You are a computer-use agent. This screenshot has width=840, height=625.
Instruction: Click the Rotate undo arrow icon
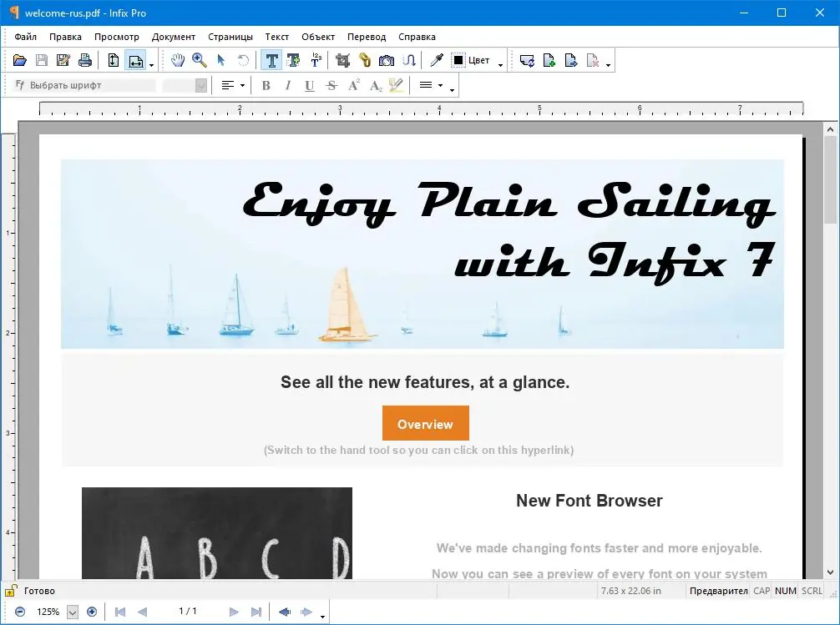pyautogui.click(x=243, y=61)
